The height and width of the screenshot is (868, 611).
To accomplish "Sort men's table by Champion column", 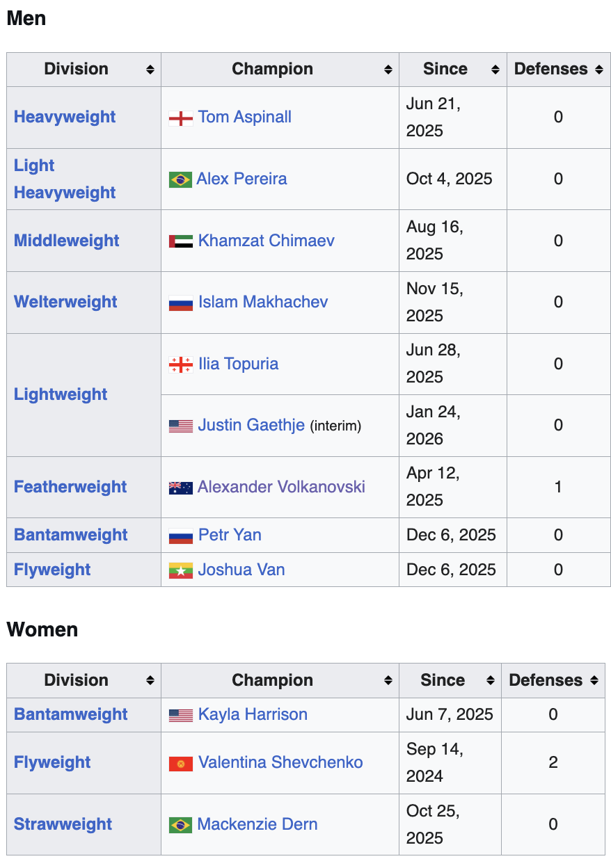I will point(388,70).
